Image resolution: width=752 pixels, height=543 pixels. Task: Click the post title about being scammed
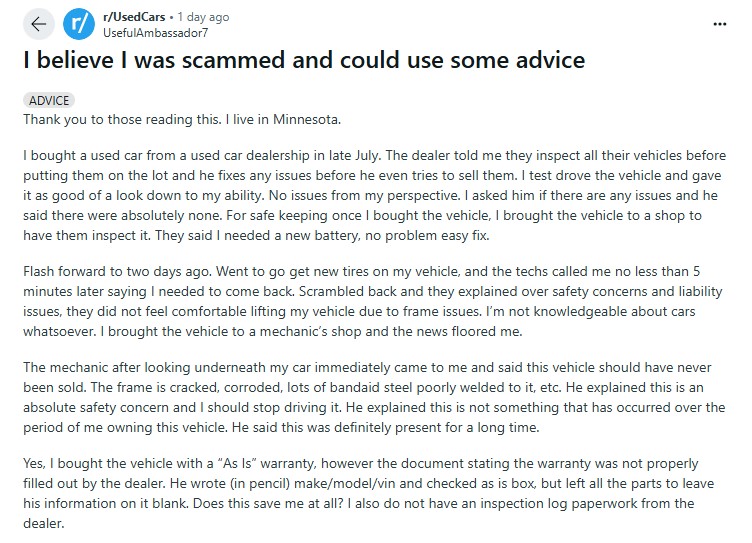(303, 61)
